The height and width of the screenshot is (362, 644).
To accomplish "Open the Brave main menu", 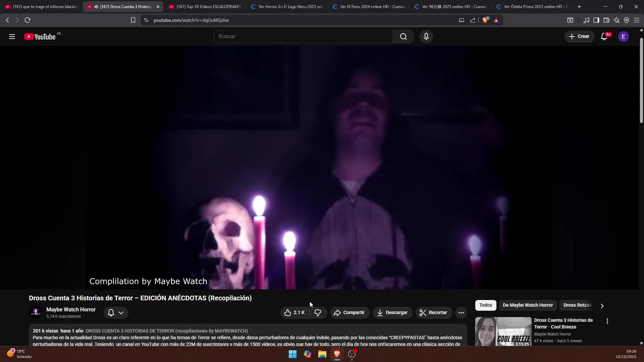I will tap(637, 20).
